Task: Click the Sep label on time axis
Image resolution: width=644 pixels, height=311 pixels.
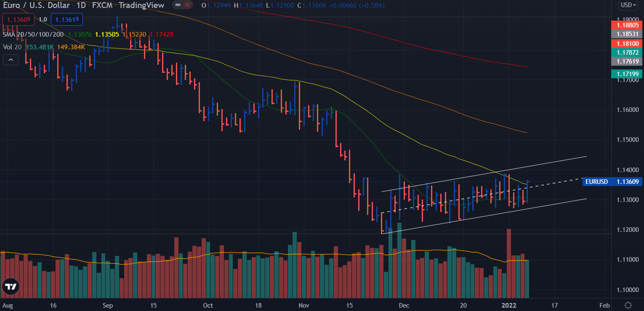Action: pyautogui.click(x=108, y=305)
